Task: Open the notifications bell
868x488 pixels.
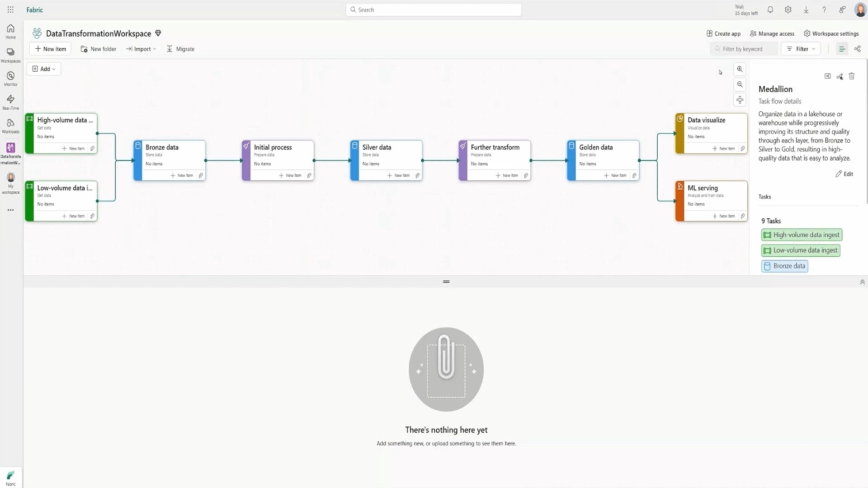Action: [x=770, y=10]
